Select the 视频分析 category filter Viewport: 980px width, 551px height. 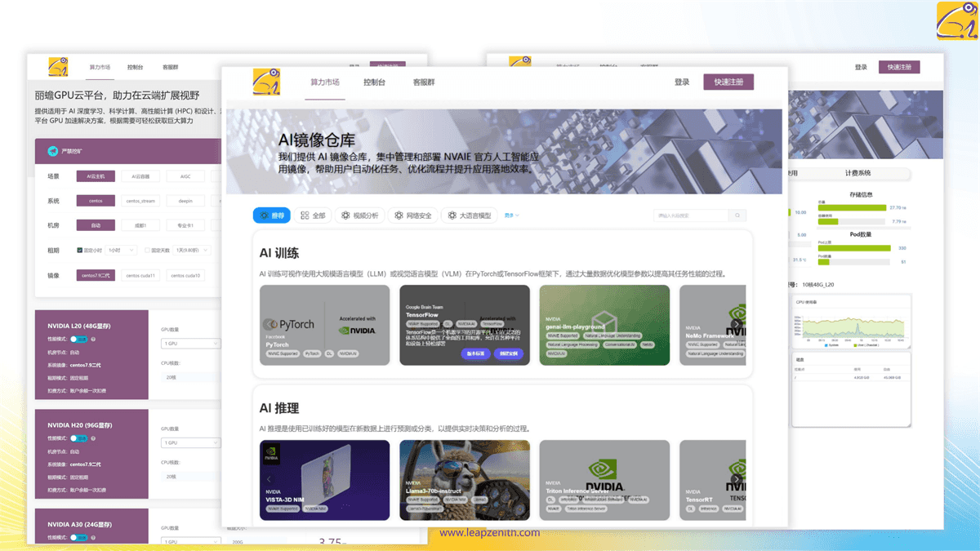[359, 216]
